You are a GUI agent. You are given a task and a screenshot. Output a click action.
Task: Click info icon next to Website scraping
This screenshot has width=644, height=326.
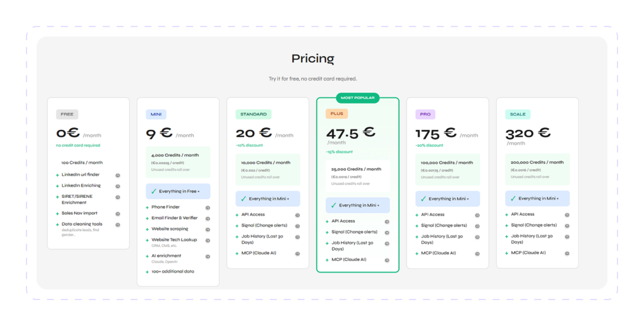coord(208,230)
